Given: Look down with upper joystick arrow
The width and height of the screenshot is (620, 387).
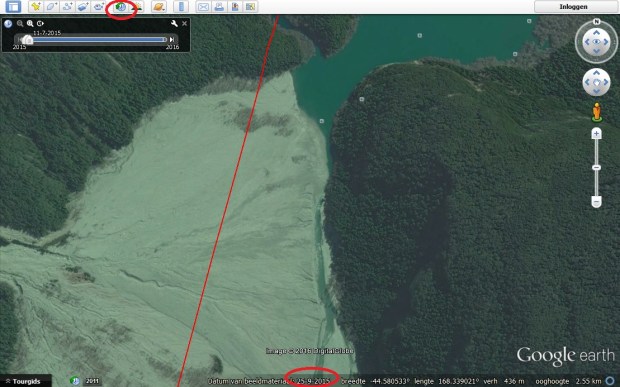Looking at the screenshot, I should coord(596,51).
